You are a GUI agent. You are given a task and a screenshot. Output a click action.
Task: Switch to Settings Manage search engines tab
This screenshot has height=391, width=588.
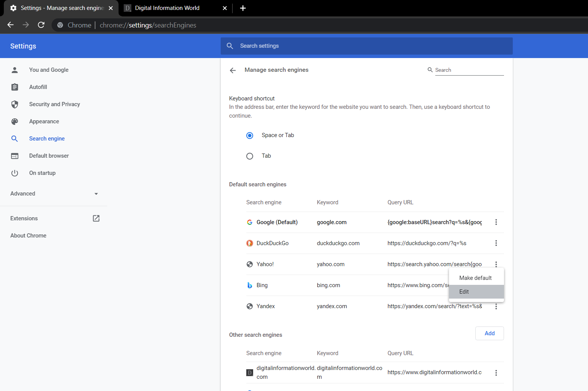[x=62, y=8]
